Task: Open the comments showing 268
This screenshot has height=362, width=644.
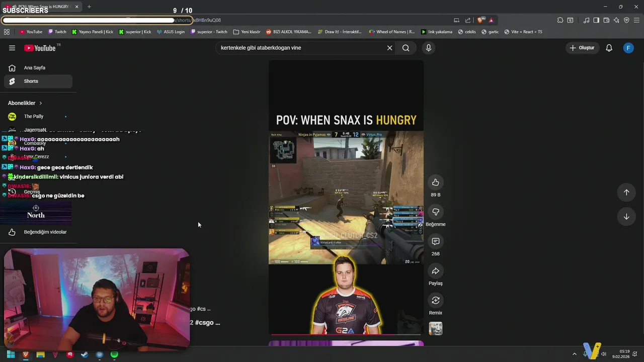Action: 436,241
